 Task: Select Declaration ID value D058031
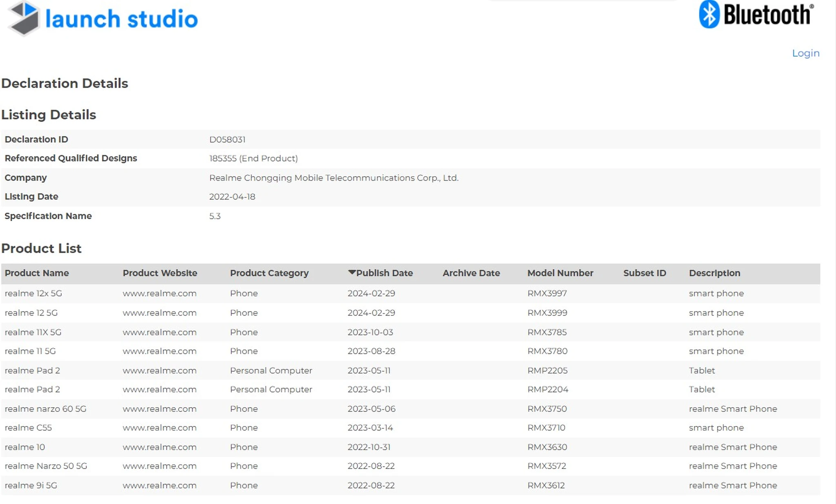point(227,140)
